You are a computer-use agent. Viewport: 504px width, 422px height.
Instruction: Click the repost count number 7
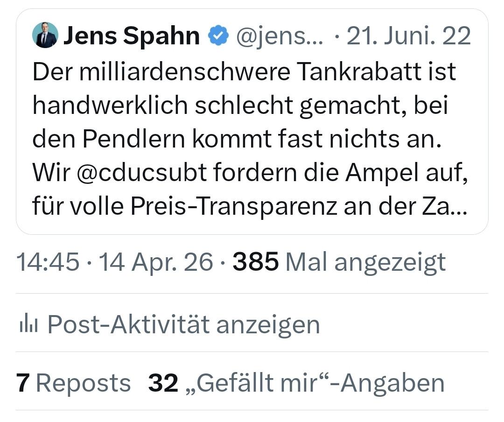pos(23,383)
